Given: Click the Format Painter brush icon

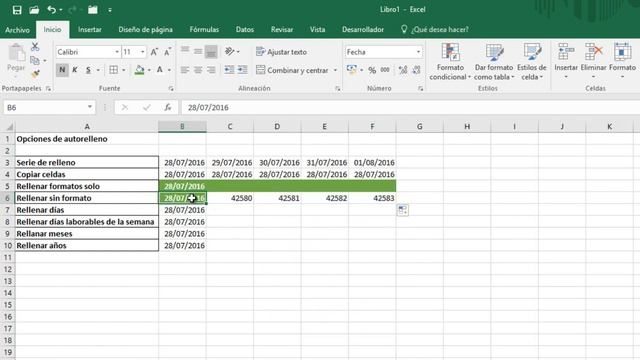Looking at the screenshot, I should point(36,74).
